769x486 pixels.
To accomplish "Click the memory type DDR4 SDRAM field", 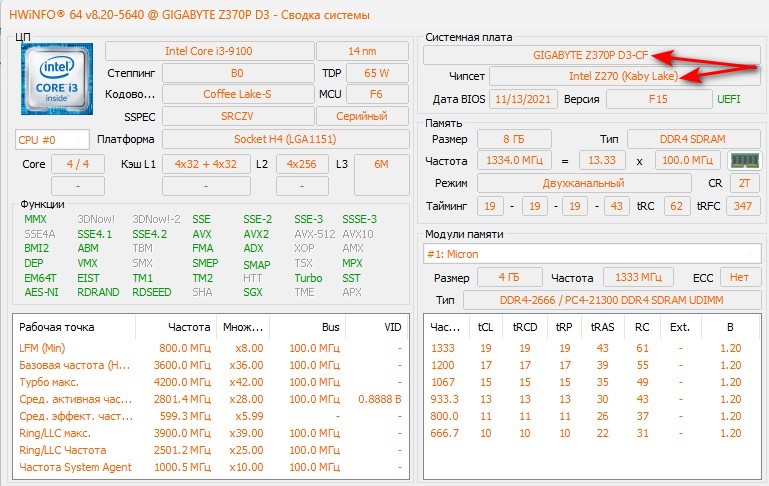I will (x=693, y=139).
